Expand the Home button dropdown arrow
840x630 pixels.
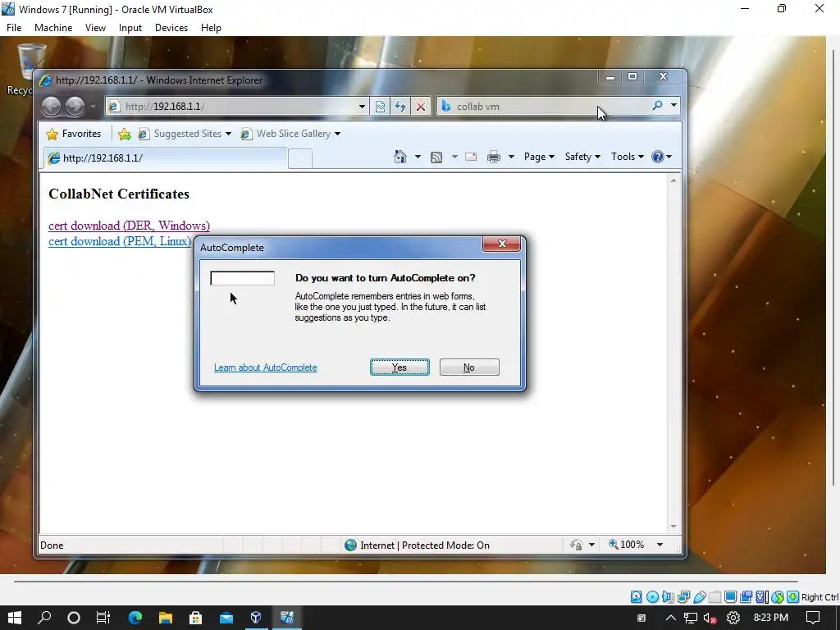tap(418, 157)
